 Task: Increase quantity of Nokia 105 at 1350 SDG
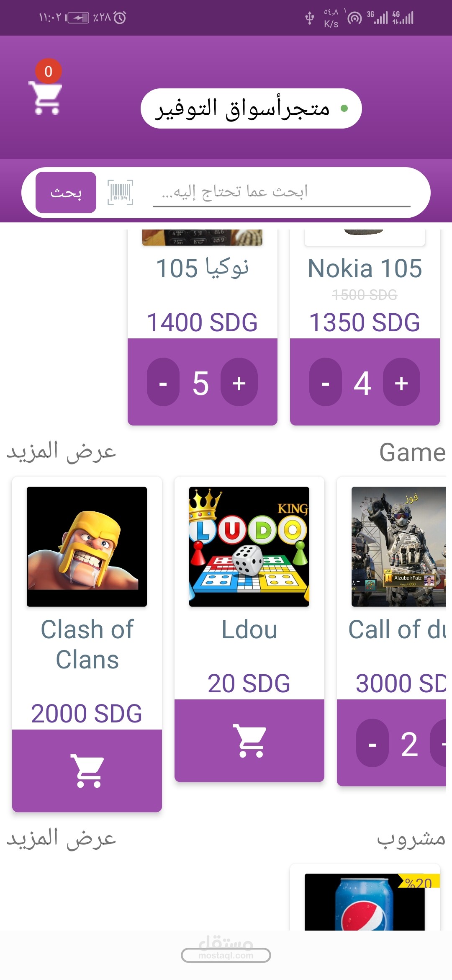click(x=401, y=382)
